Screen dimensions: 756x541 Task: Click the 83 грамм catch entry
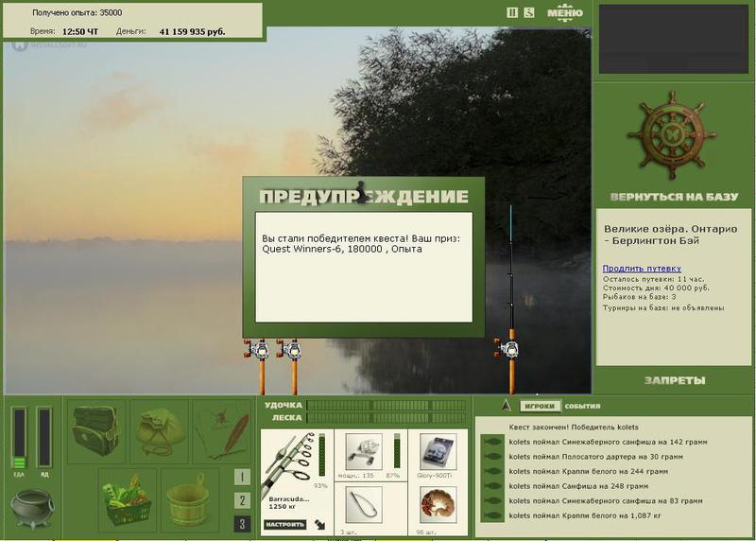click(606, 501)
